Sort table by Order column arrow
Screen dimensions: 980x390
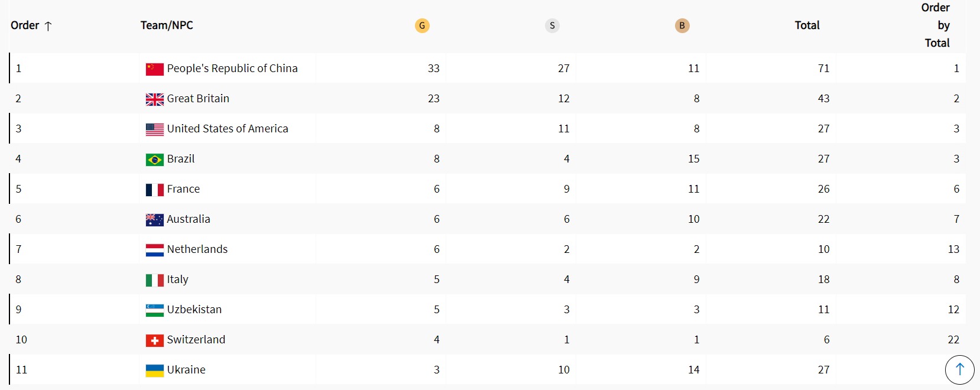click(x=48, y=25)
